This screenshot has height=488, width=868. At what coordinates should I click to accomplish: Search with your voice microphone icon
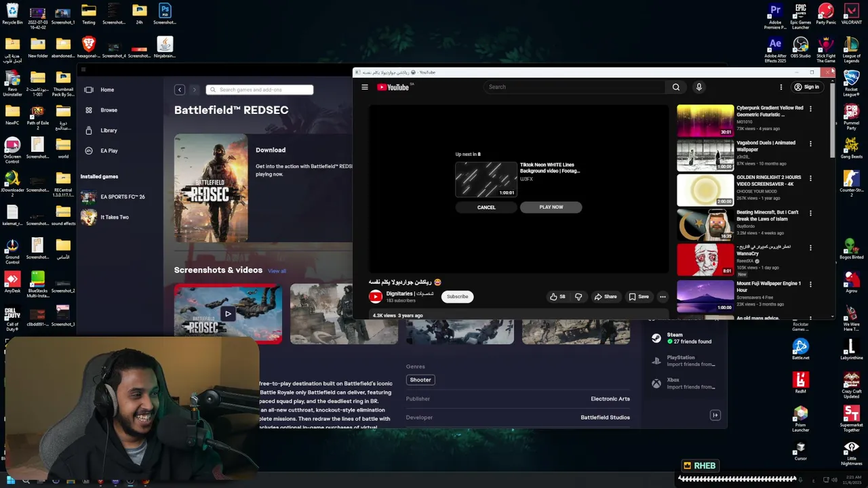(x=699, y=87)
